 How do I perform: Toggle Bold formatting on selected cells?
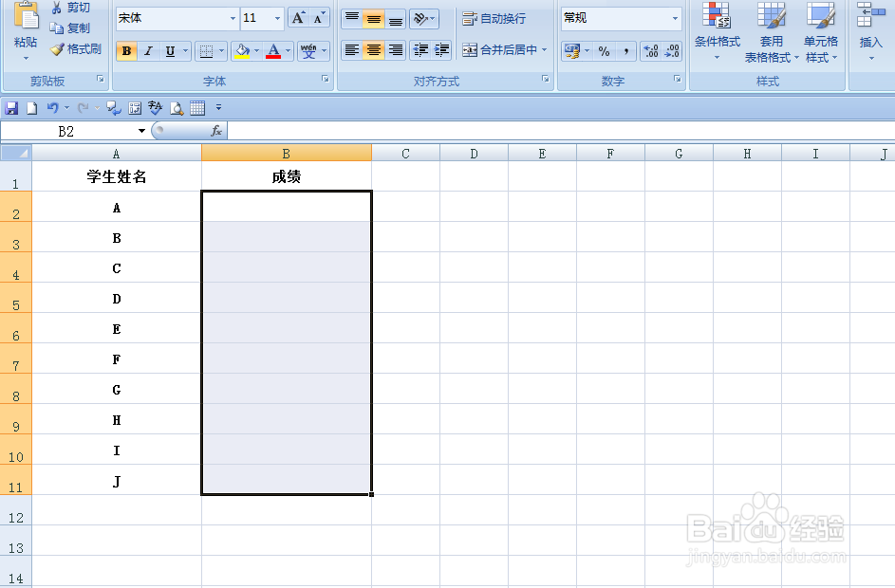(126, 51)
